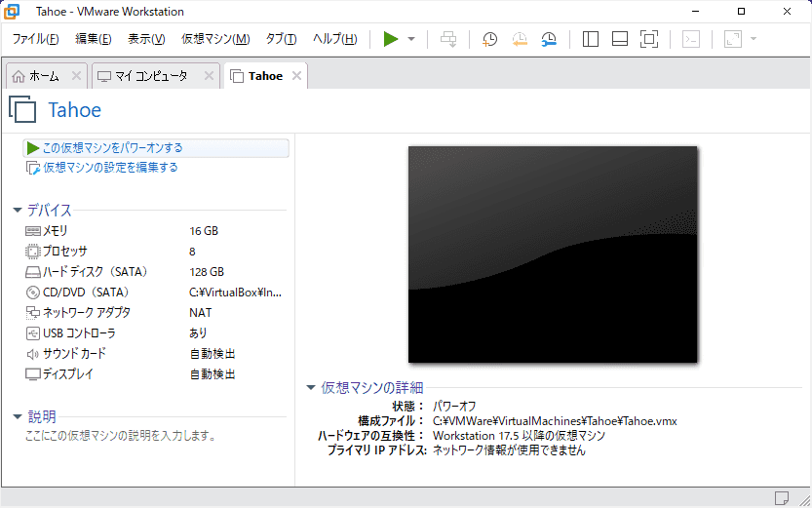Click the take snapshot clock icon
Viewport: 812px width, 508px height.
tap(489, 39)
